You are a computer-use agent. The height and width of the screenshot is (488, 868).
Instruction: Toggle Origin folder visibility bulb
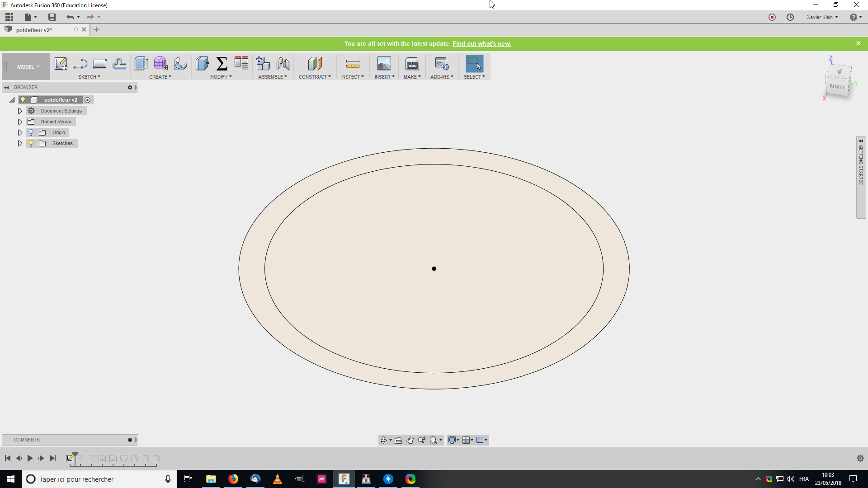[x=31, y=132]
